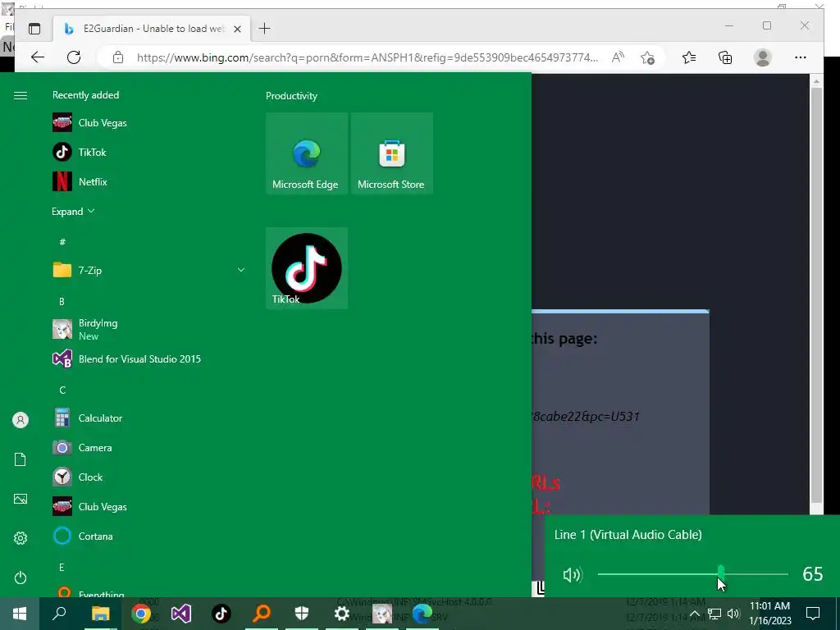The image size is (840, 630).
Task: Open the 7-Zip folder entry
Action: click(x=149, y=270)
